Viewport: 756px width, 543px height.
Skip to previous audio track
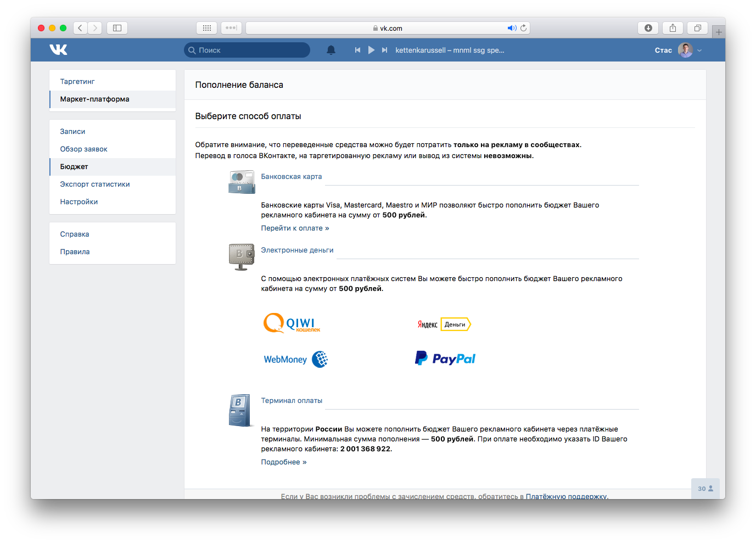[x=357, y=50]
